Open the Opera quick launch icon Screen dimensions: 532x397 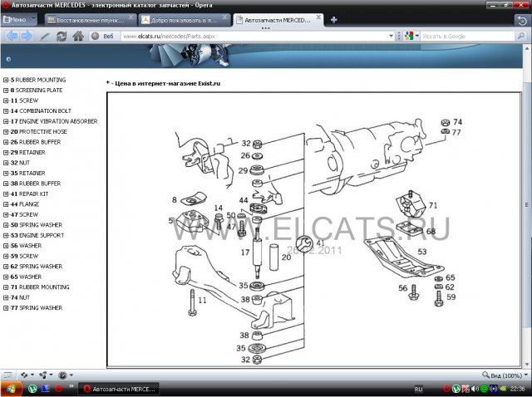pos(58,389)
